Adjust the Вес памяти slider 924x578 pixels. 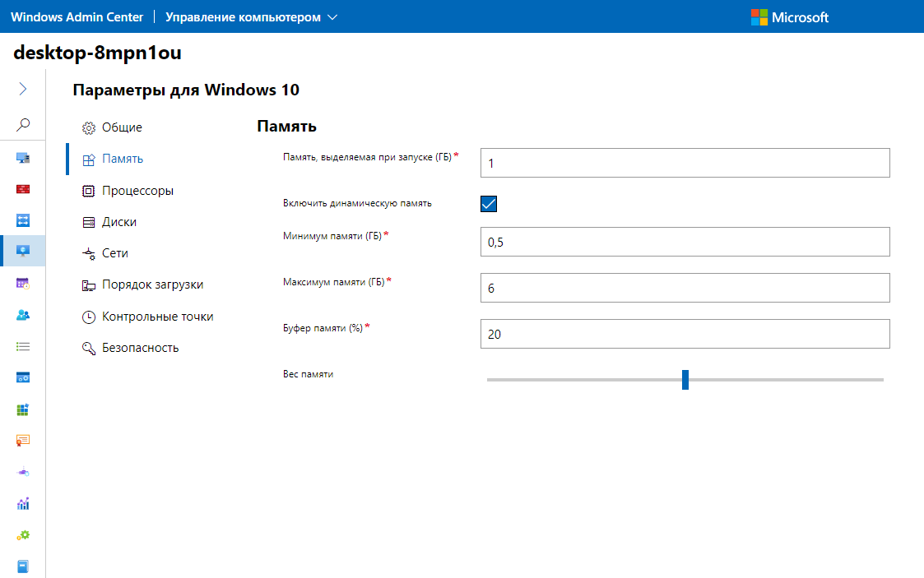click(685, 379)
